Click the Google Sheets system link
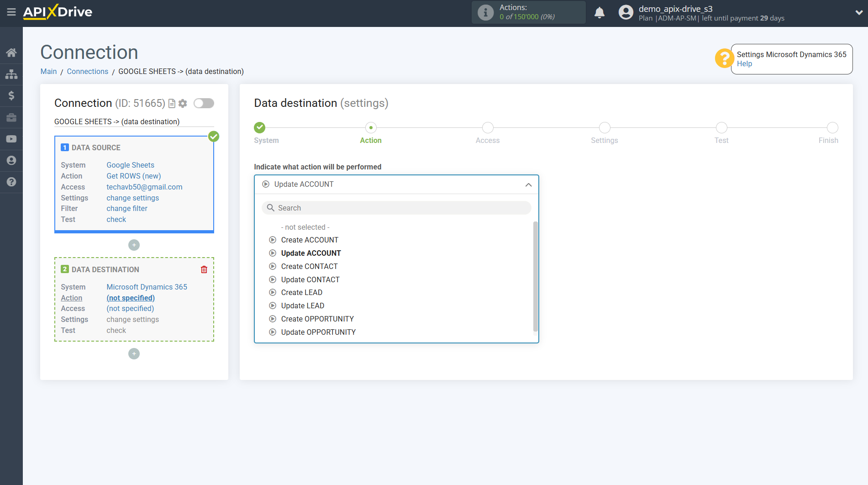 tap(130, 165)
